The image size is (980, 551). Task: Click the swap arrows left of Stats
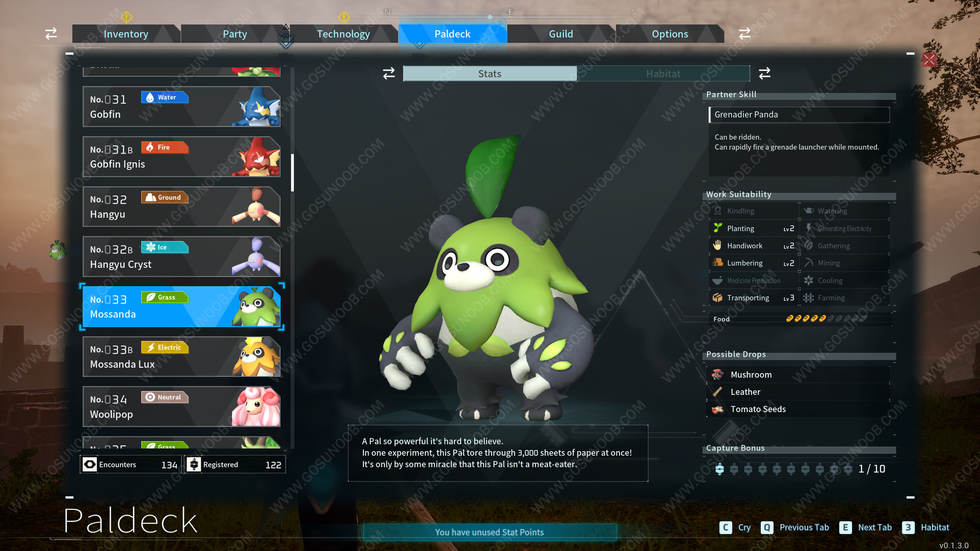click(x=389, y=73)
